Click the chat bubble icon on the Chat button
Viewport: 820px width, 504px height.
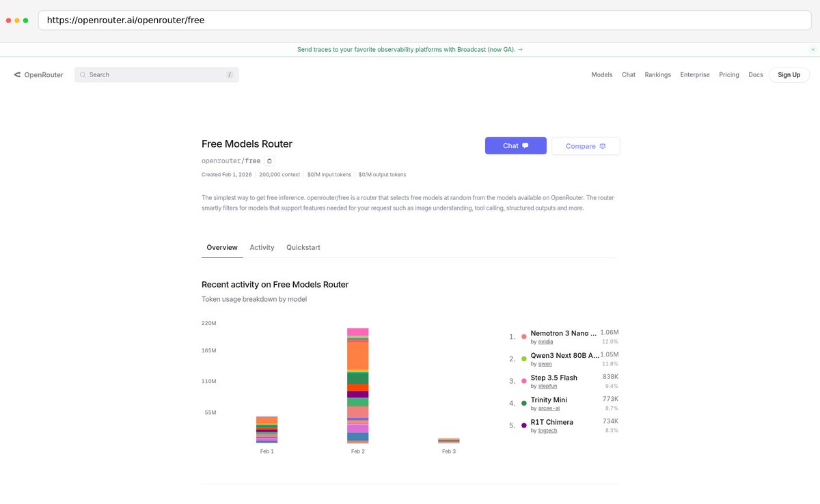pos(526,145)
